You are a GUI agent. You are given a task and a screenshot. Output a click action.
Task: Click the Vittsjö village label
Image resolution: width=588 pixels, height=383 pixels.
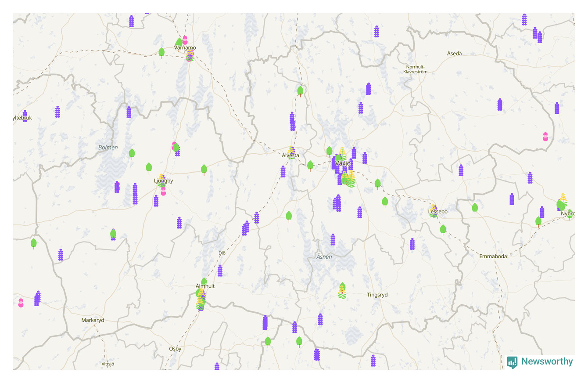tap(108, 364)
